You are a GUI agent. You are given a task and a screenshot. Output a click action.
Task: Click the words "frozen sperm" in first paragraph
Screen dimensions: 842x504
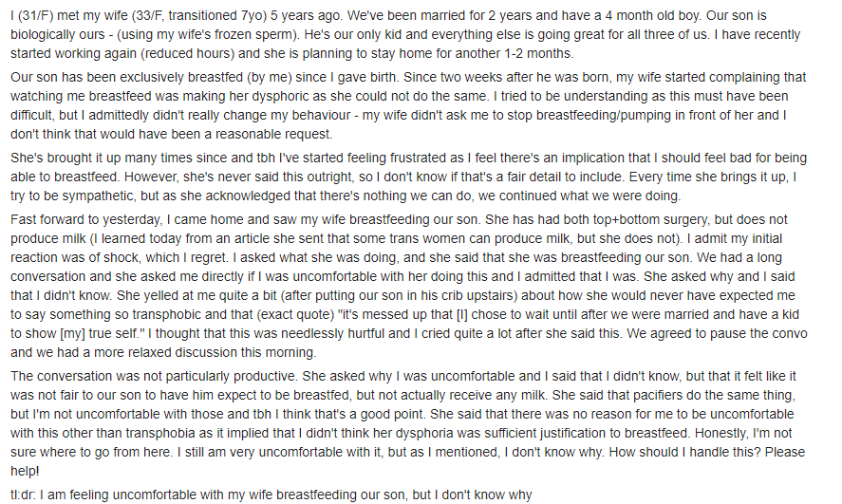click(x=258, y=35)
